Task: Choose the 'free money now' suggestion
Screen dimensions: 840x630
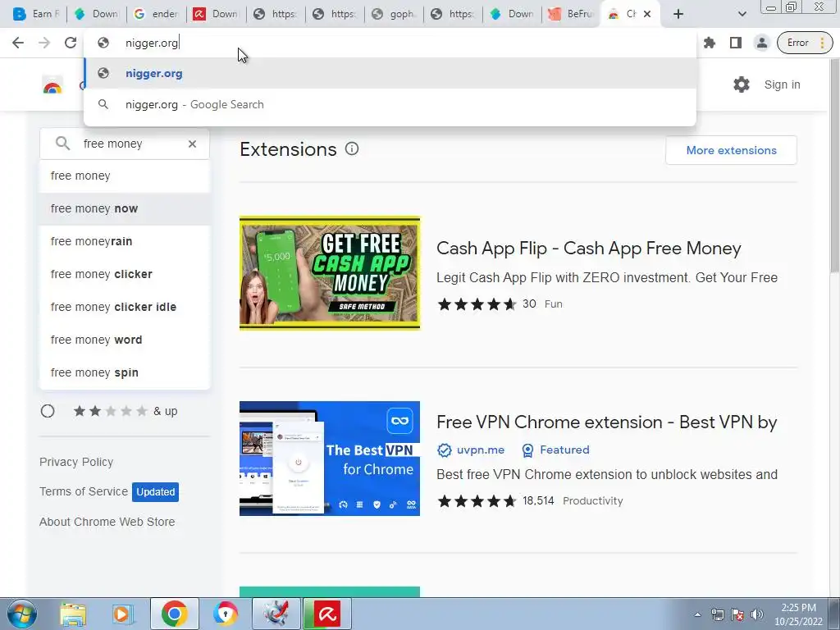Action: (x=125, y=208)
